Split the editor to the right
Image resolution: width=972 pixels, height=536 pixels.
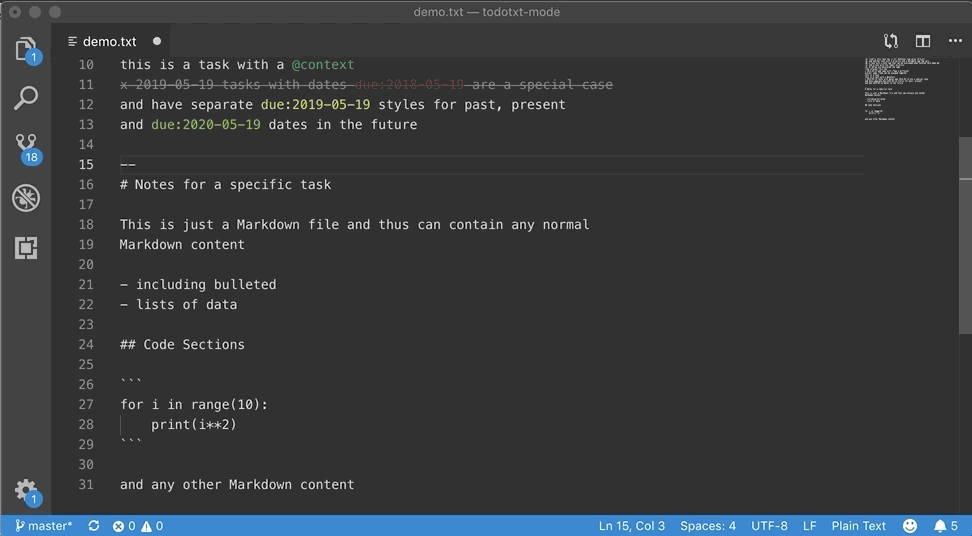click(x=922, y=41)
